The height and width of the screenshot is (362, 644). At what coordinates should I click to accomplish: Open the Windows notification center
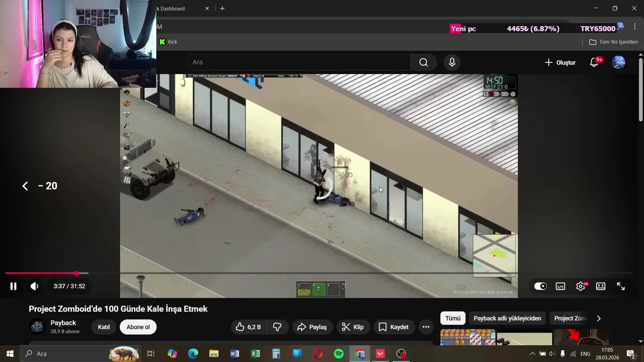coord(631,353)
